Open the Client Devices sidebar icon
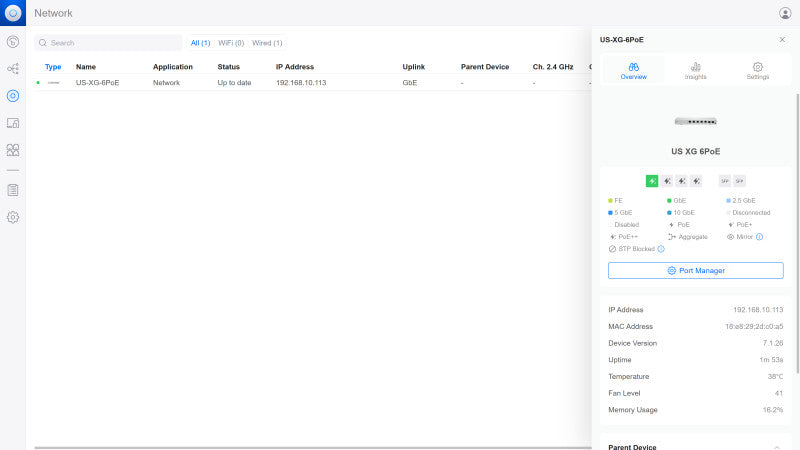The width and height of the screenshot is (800, 450). click(13, 123)
